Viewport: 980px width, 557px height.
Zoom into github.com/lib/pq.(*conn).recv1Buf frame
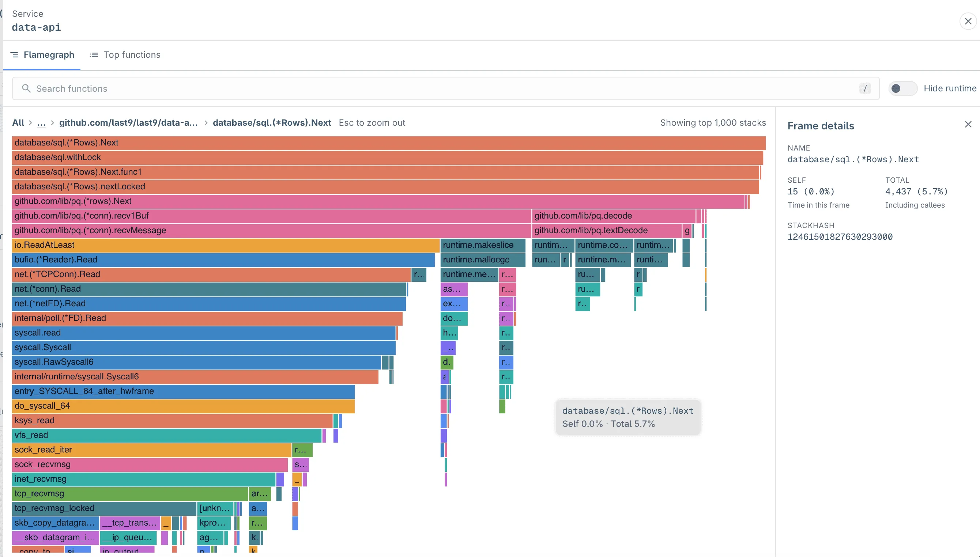[x=271, y=216]
